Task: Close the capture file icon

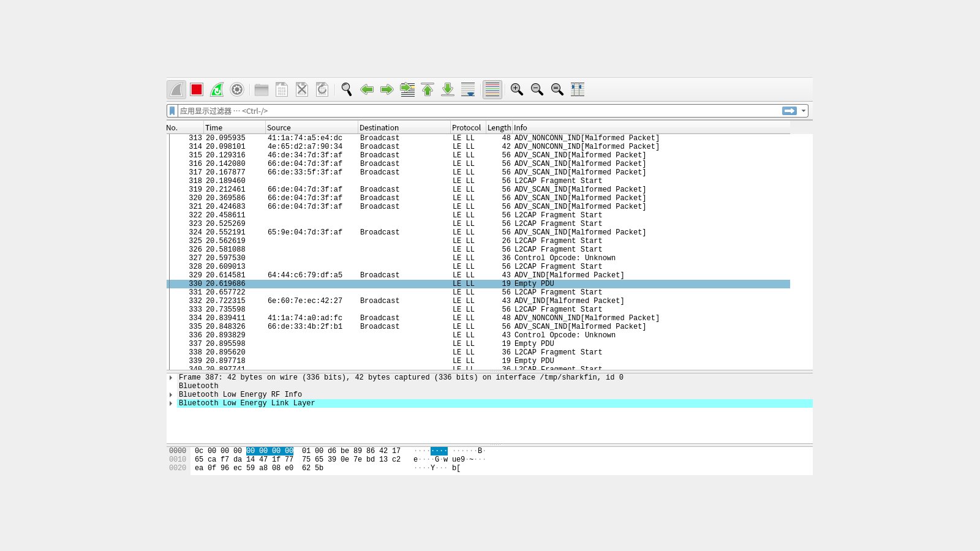Action: coord(302,89)
